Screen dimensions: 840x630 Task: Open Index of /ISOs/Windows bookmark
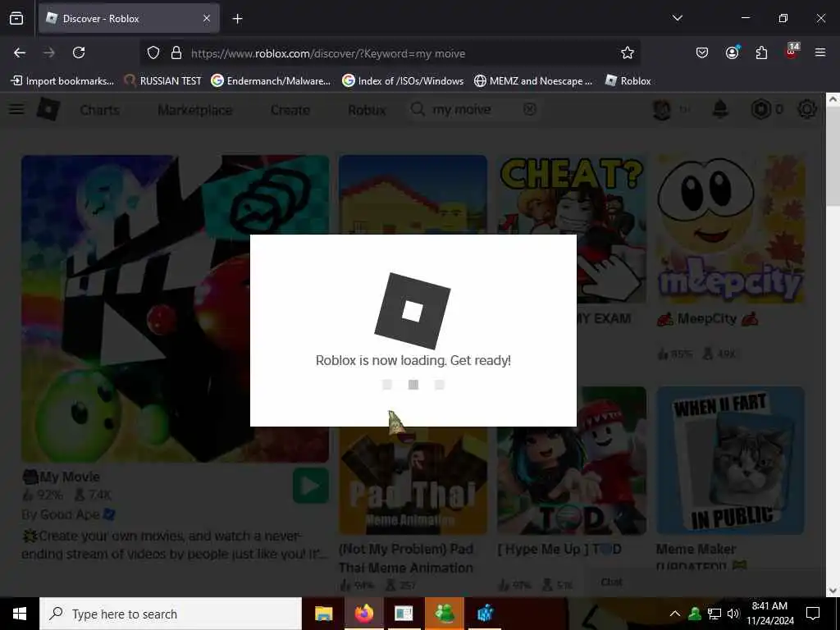pos(403,81)
